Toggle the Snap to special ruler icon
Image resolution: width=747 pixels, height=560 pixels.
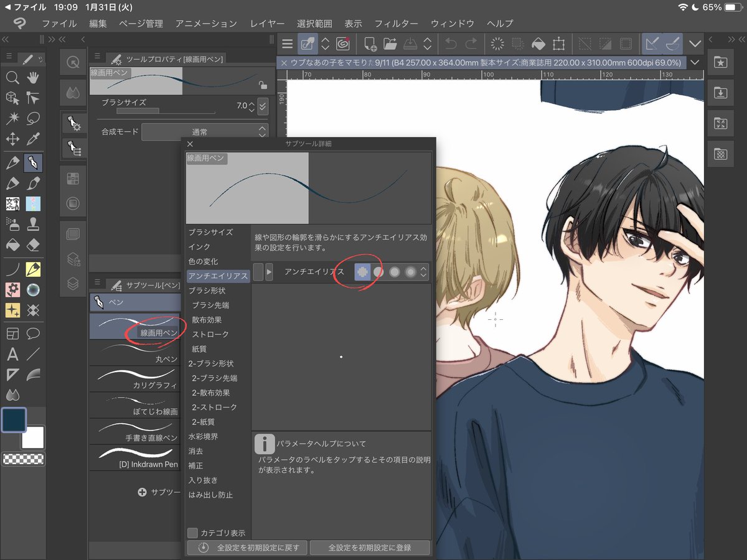pyautogui.click(x=672, y=44)
